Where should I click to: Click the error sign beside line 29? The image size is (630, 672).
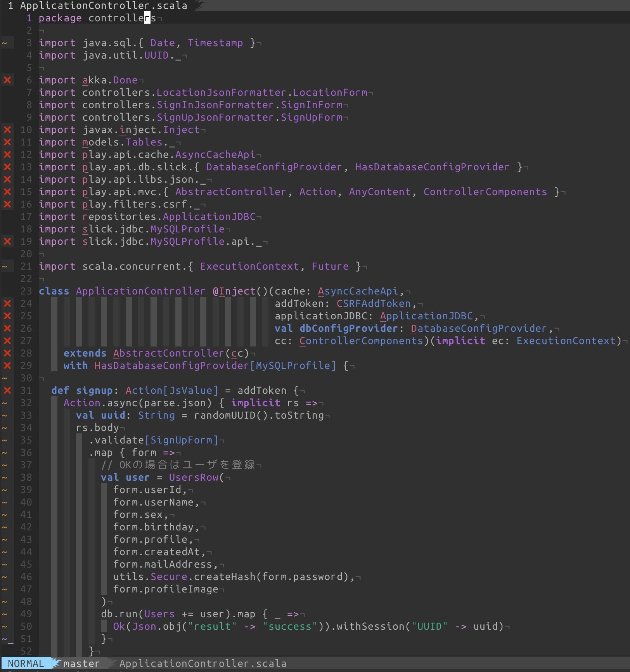click(7, 366)
